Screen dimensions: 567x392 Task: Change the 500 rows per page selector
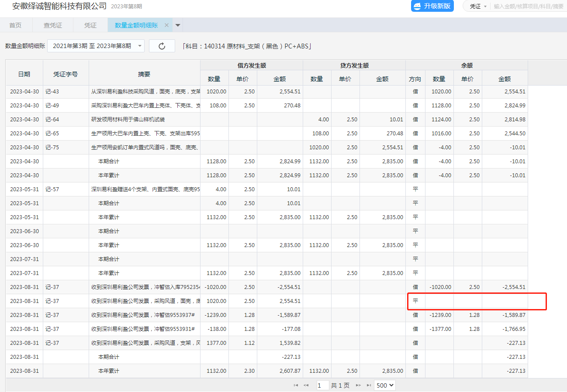[x=384, y=385]
